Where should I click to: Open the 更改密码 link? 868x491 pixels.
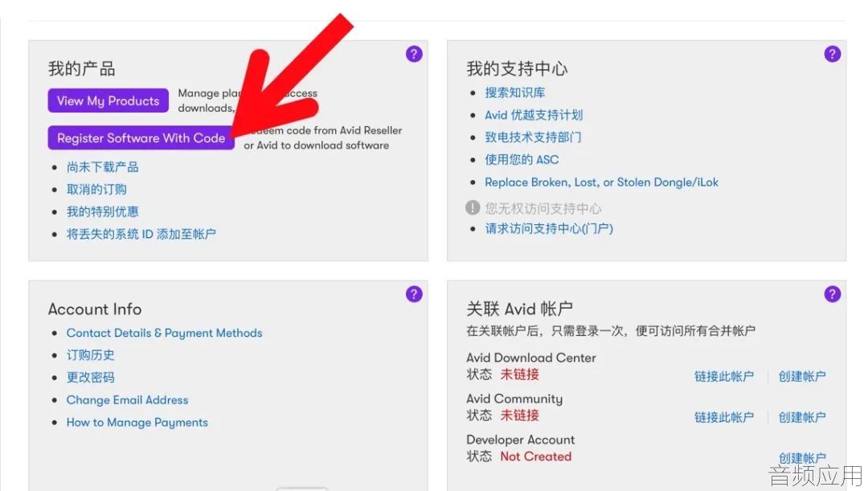click(x=90, y=378)
